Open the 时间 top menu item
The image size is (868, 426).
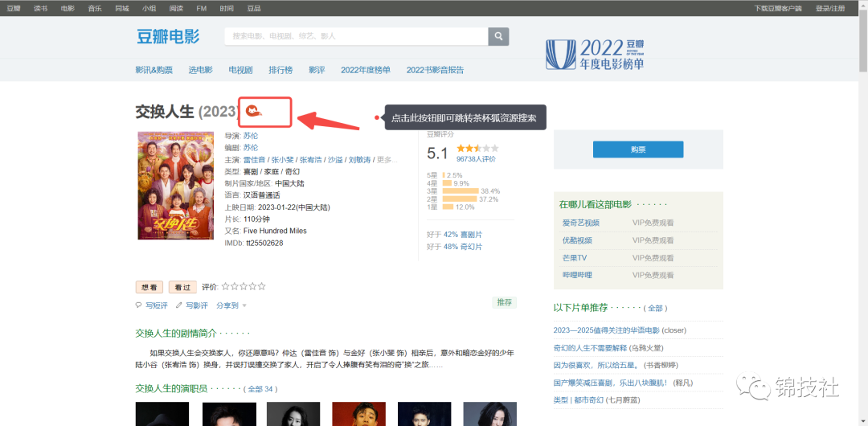[x=227, y=8]
